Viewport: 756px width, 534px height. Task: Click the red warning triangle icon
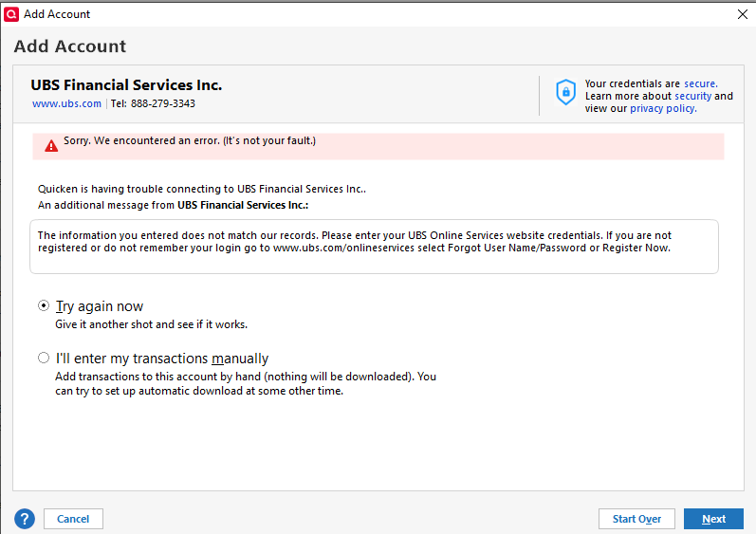pos(51,146)
